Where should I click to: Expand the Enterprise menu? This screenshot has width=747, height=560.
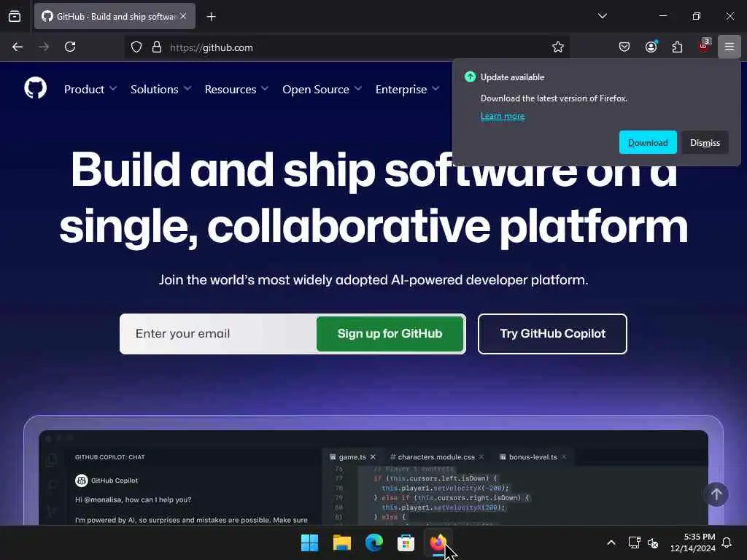coord(407,89)
